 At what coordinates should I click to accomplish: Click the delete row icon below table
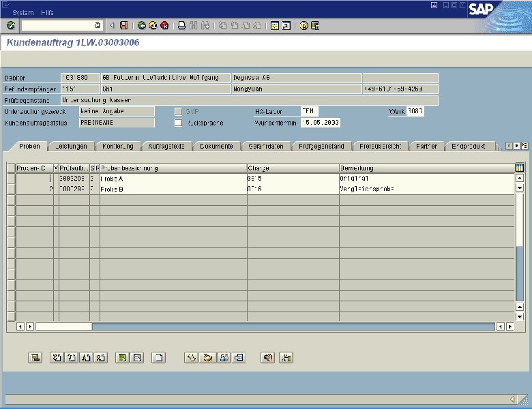[35, 357]
